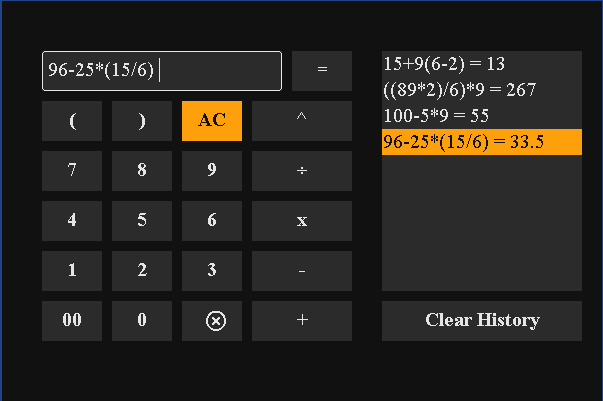The height and width of the screenshot is (401, 603).
Task: Click the equals button
Action: coord(322,71)
